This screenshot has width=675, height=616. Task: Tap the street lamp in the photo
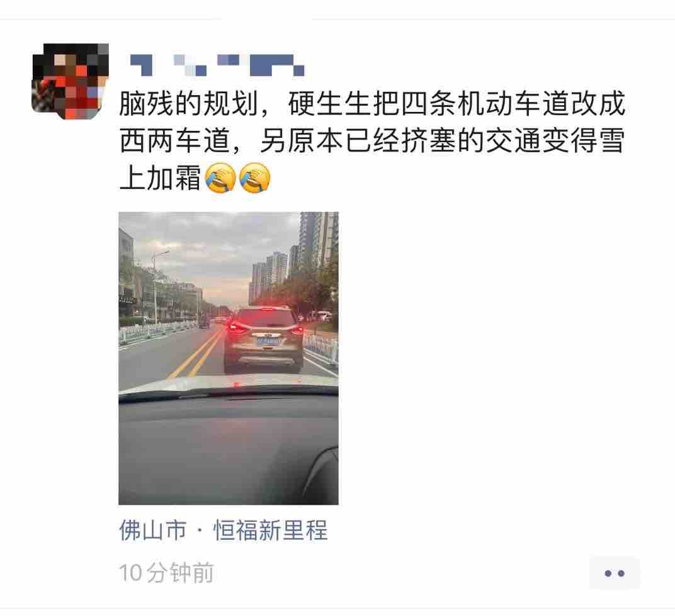click(157, 286)
